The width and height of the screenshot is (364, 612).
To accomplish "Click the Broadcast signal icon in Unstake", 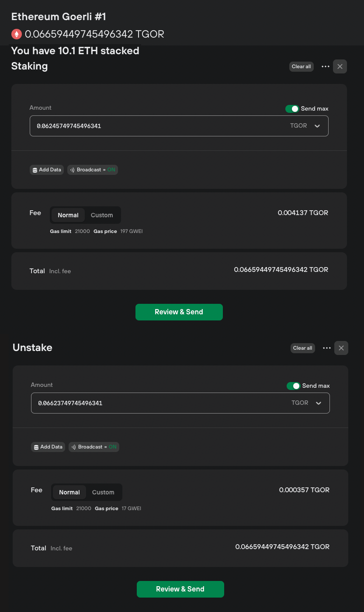I will (73, 447).
